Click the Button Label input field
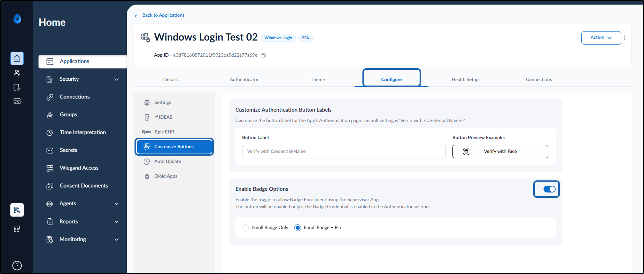The height and width of the screenshot is (274, 644). pyautogui.click(x=344, y=151)
